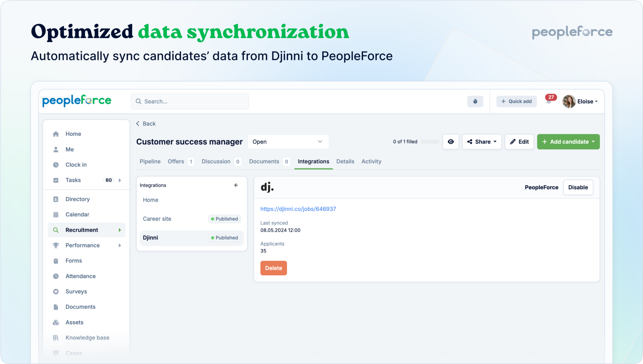Click the Assets icon in sidebar
Image resolution: width=643 pixels, height=364 pixels.
click(x=56, y=322)
